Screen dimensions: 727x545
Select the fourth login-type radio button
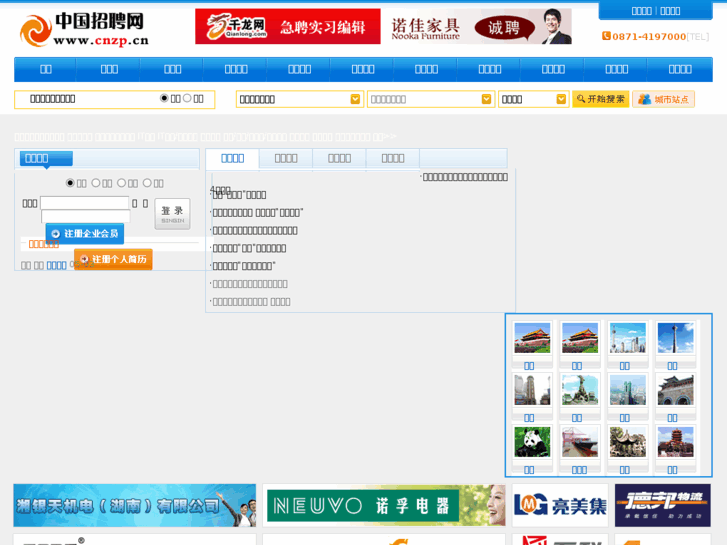coord(147,183)
